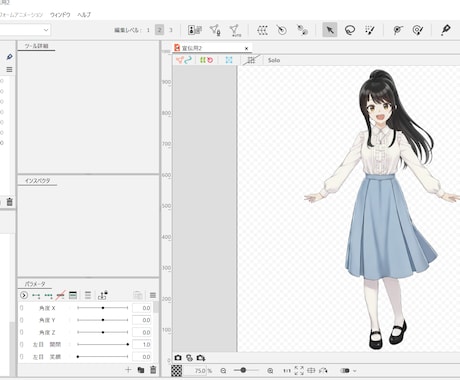The height and width of the screenshot is (380, 460).
Task: Set canvas view to 1:1 scale
Action: (286, 371)
